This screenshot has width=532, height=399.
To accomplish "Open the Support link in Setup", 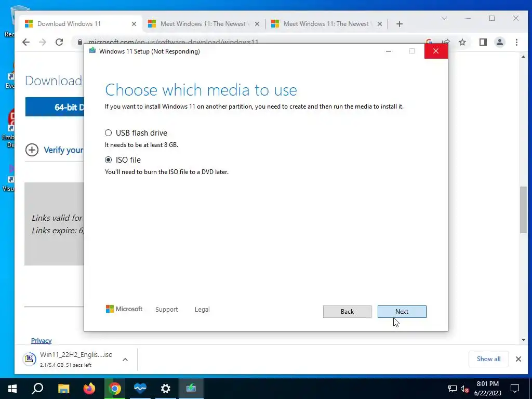I will (167, 310).
